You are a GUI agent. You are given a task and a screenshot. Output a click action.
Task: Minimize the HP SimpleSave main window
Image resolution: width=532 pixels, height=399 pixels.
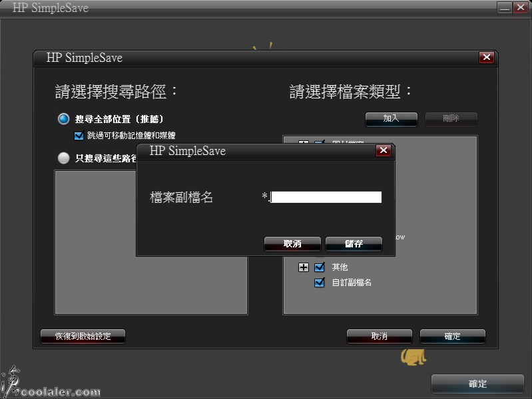point(505,8)
